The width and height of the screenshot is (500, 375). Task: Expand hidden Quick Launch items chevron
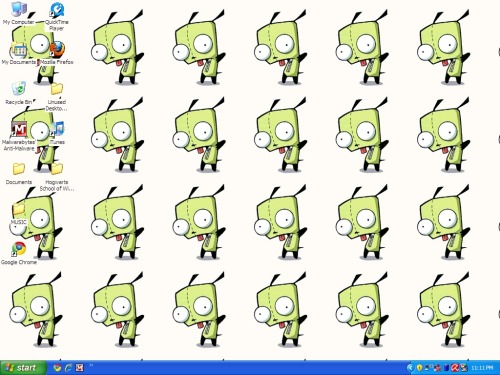(91, 366)
